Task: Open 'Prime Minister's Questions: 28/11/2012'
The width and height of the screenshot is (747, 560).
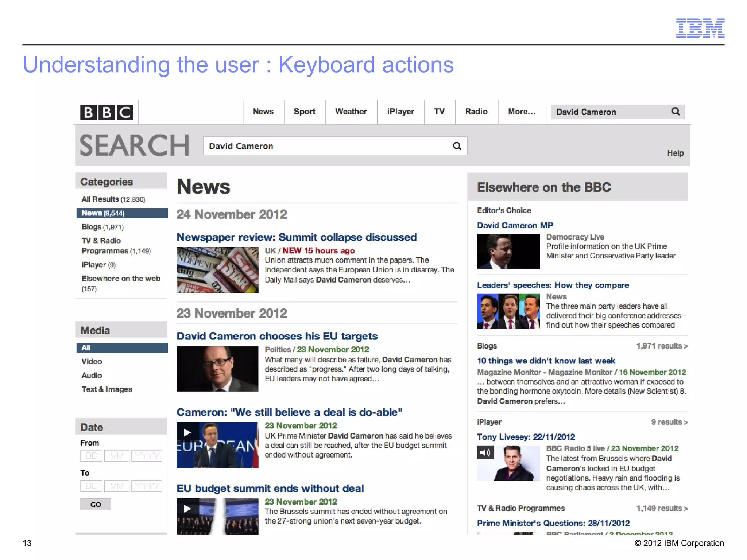Action: (x=553, y=523)
